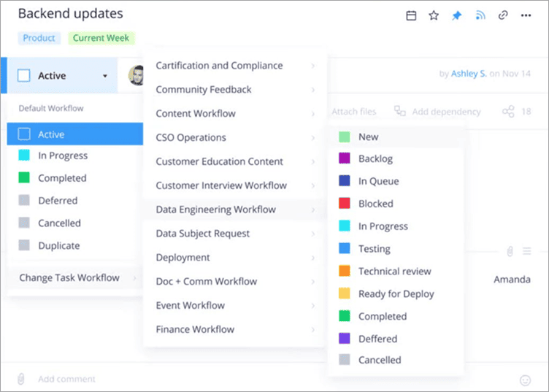Choose In Queue status

[x=396, y=181]
